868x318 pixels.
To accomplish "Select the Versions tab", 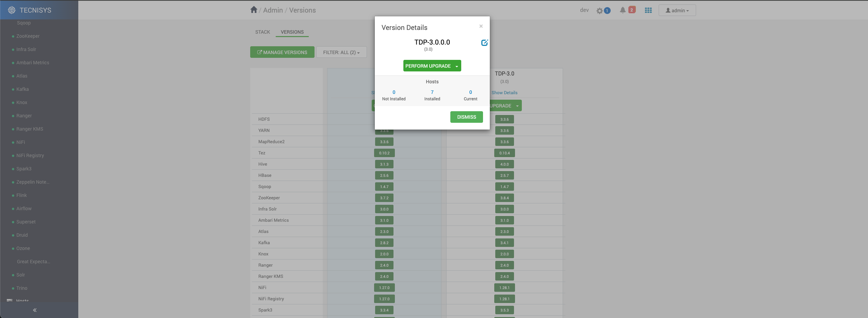I will click(x=292, y=32).
